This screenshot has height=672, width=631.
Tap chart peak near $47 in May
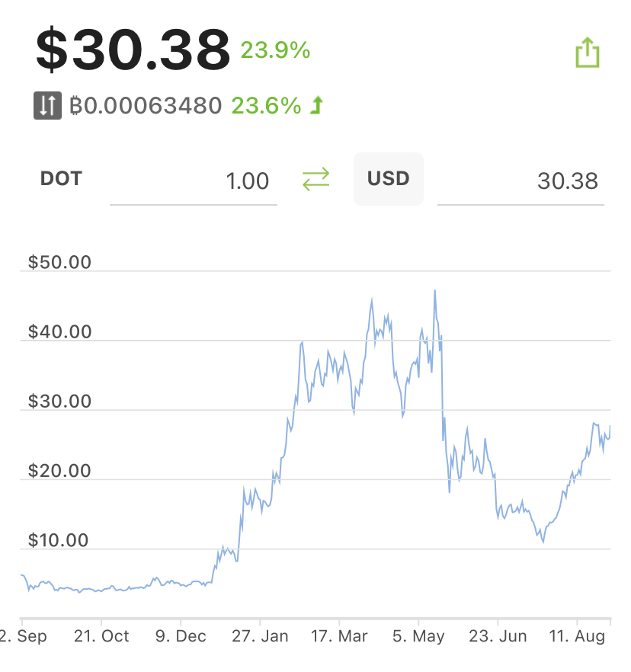coord(434,291)
